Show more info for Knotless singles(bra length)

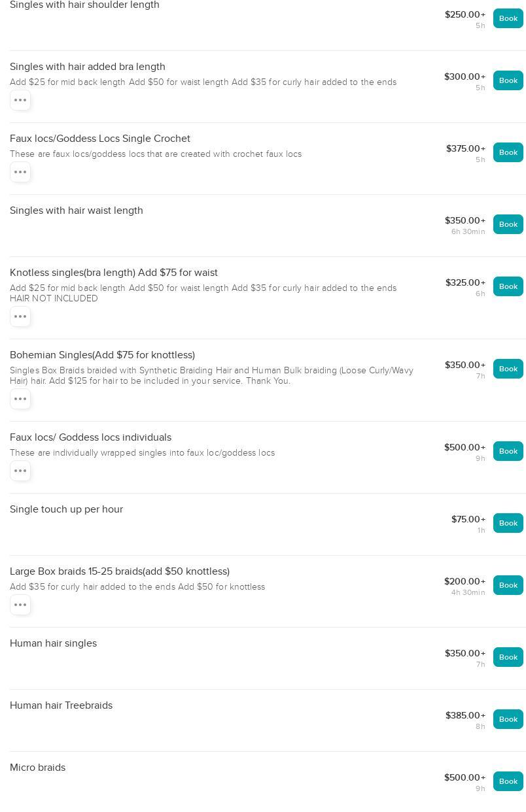coord(20,316)
